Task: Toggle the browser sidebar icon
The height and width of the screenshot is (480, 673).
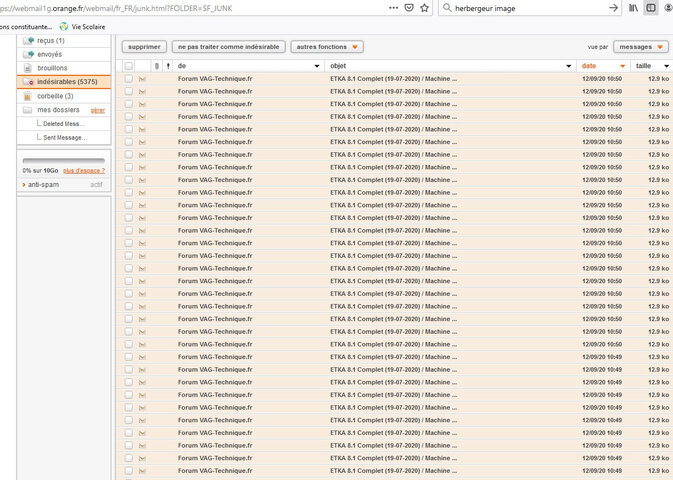Action: pyautogui.click(x=651, y=8)
